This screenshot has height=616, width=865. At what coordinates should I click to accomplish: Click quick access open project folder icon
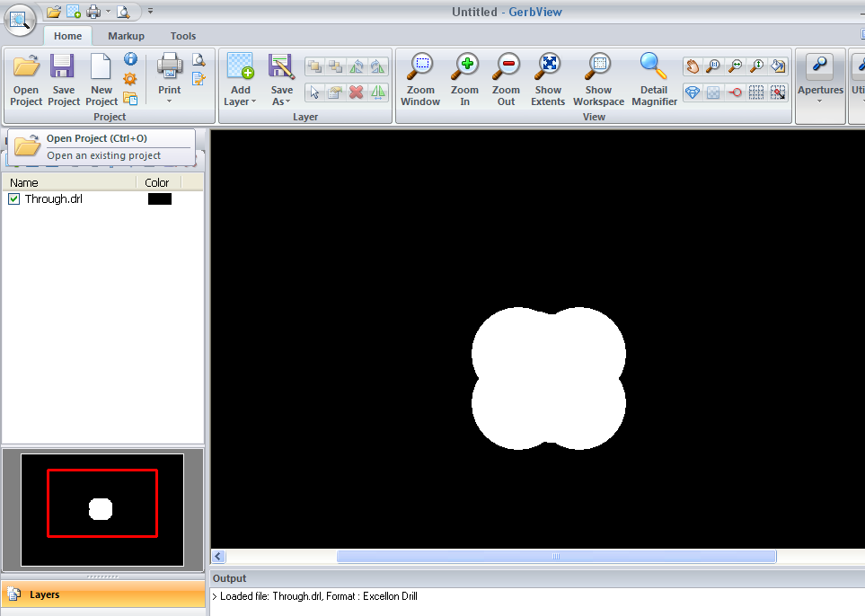pyautogui.click(x=54, y=11)
